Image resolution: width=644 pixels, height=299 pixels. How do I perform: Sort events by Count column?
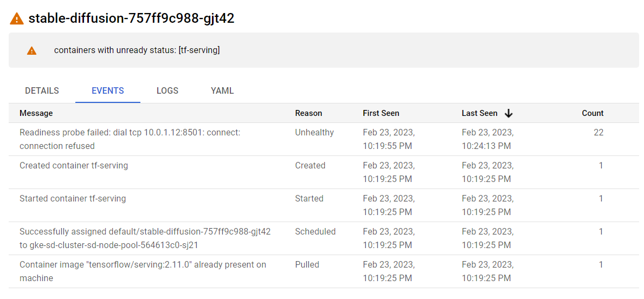pos(593,113)
